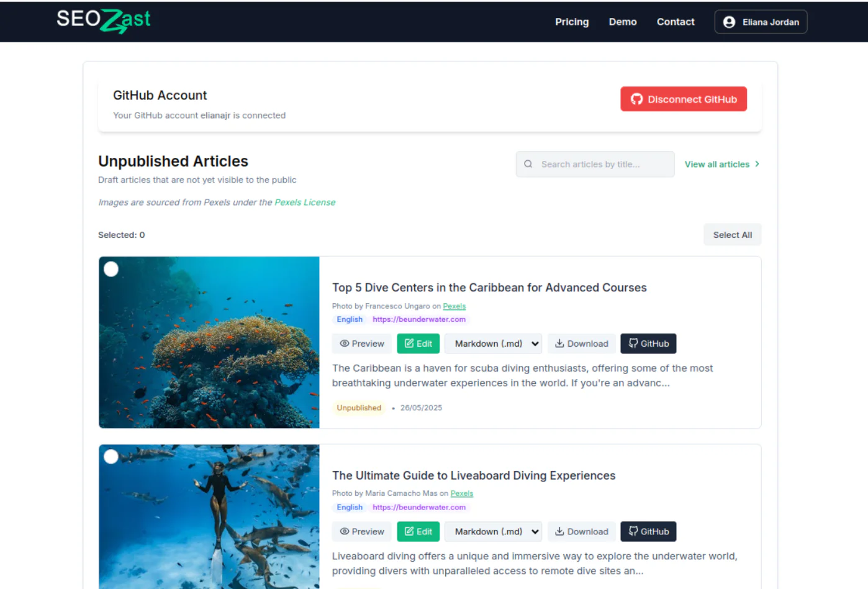Click the GitHub icon on Disconnect GitHub button

pyautogui.click(x=637, y=99)
